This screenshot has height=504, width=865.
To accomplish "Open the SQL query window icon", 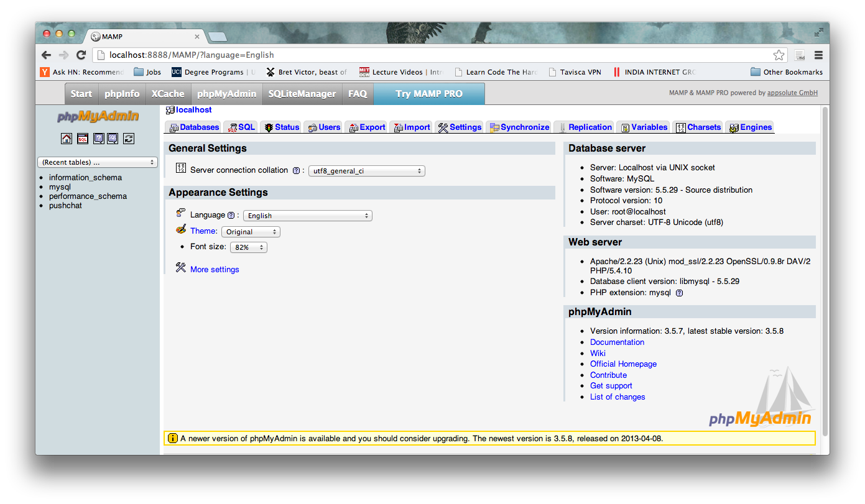I will [x=83, y=139].
